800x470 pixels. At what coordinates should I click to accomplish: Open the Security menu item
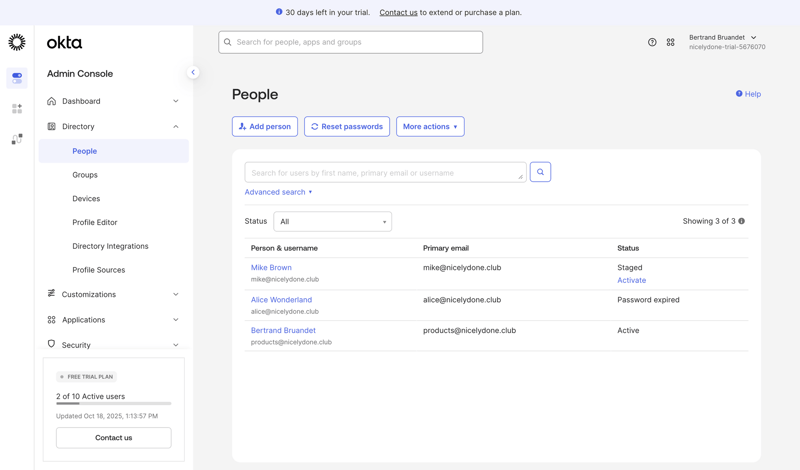click(x=76, y=345)
